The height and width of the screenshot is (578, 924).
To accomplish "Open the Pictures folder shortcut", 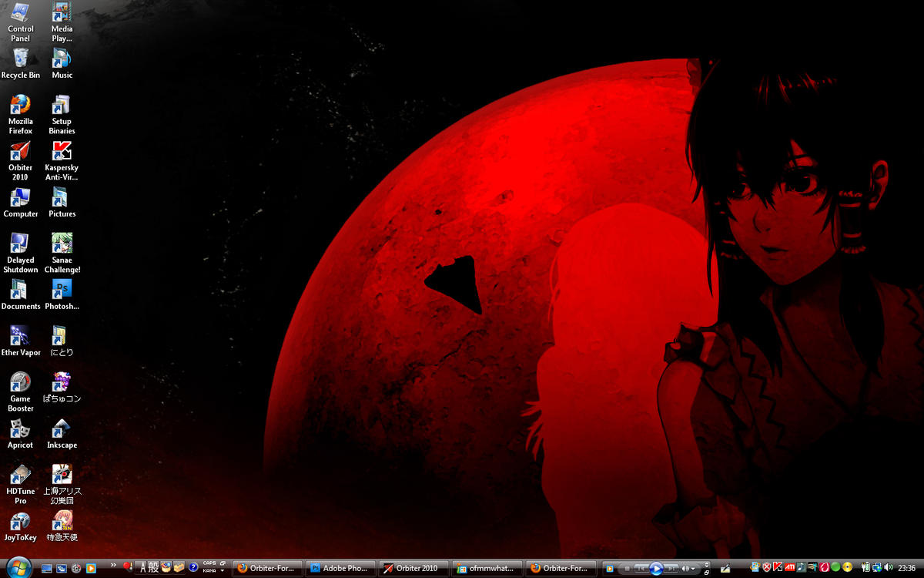I will coord(62,202).
